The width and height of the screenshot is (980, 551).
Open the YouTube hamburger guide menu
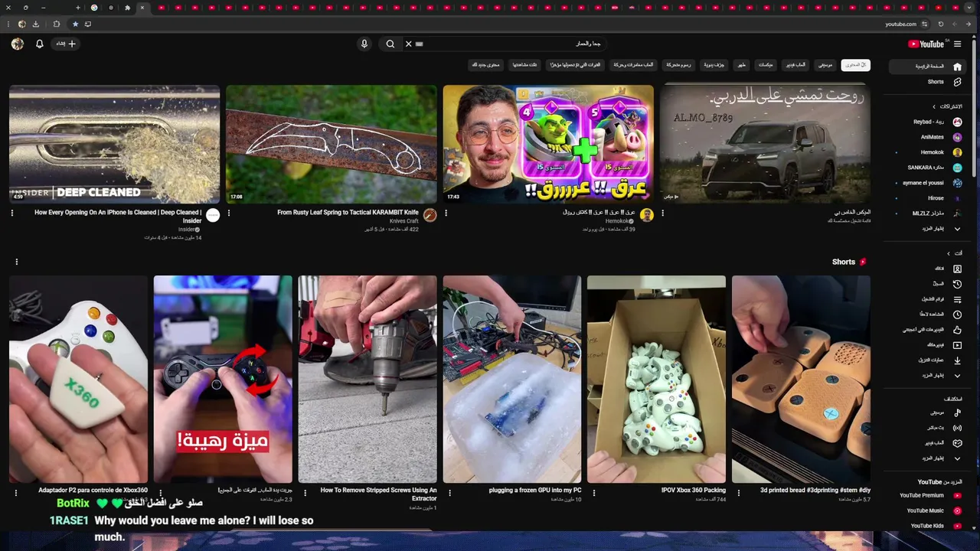coord(957,44)
